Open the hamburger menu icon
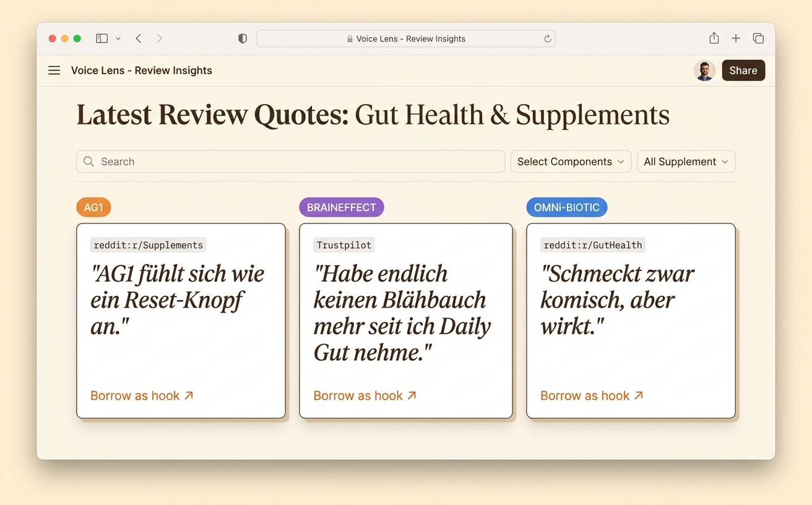The width and height of the screenshot is (812, 505). 54,71
